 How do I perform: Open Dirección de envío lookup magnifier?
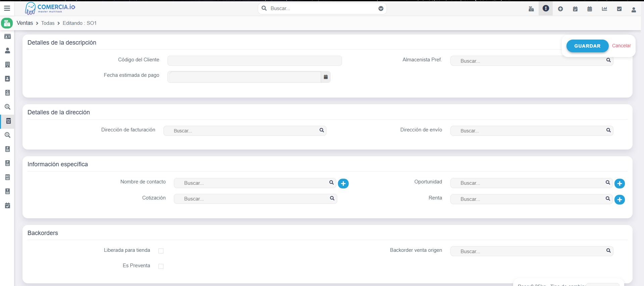pyautogui.click(x=608, y=130)
